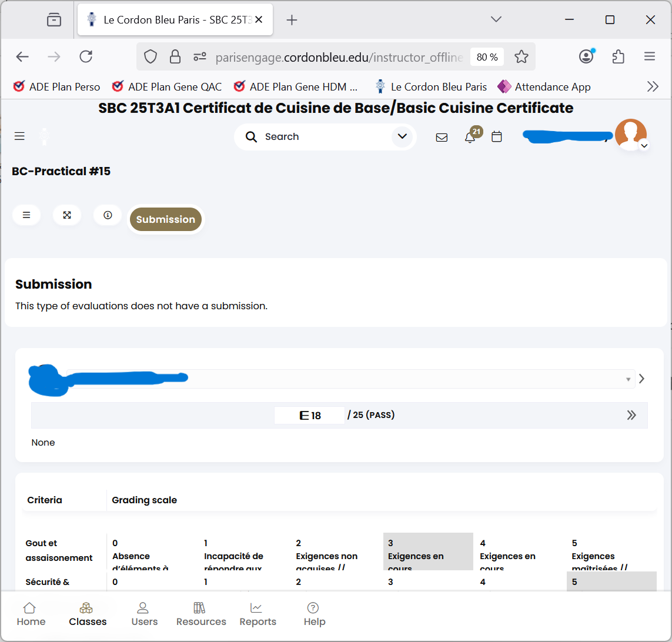Click the tracking protection shield icon

tap(151, 56)
